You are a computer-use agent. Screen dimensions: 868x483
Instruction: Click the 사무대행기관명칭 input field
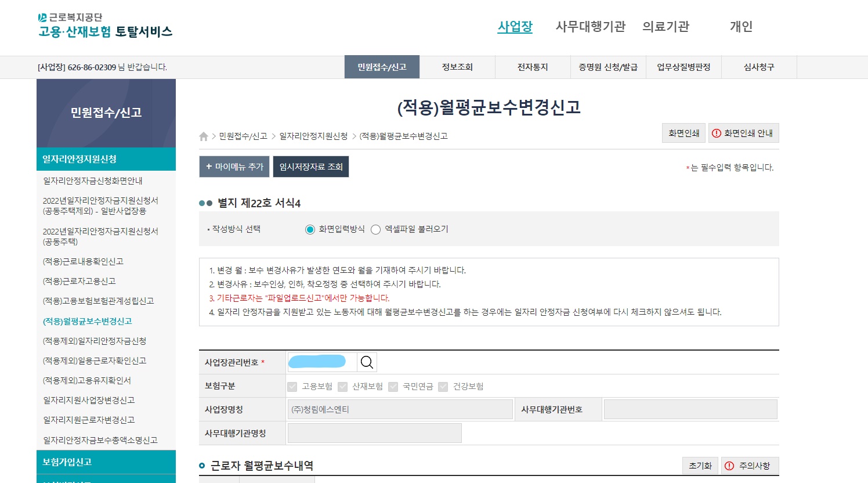tap(375, 434)
